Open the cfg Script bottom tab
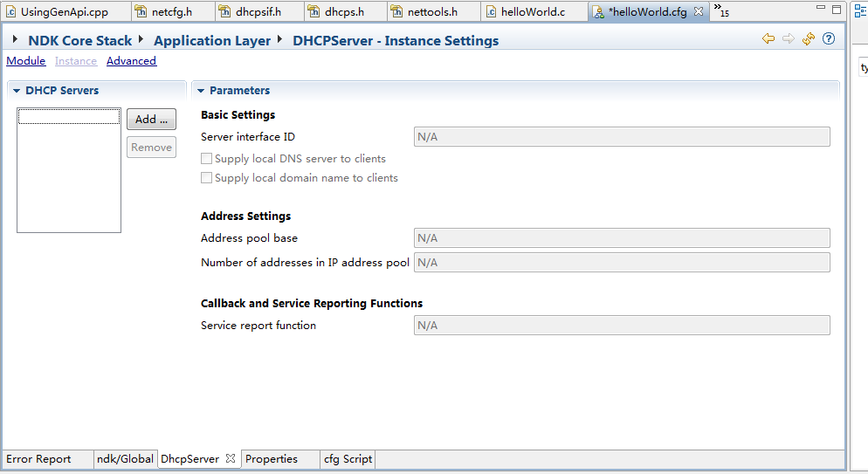Screen dimensions: 868x474 (x=348, y=459)
